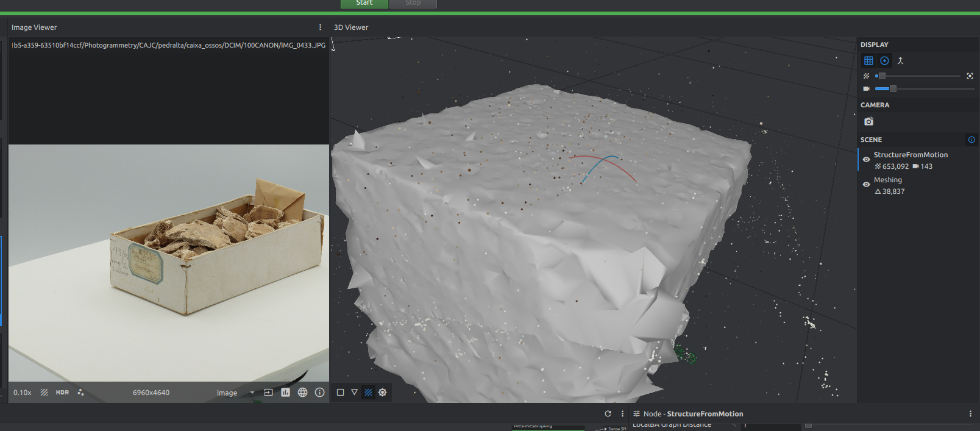Toggle the 3D grid display
This screenshot has width=980, height=431.
tap(868, 60)
